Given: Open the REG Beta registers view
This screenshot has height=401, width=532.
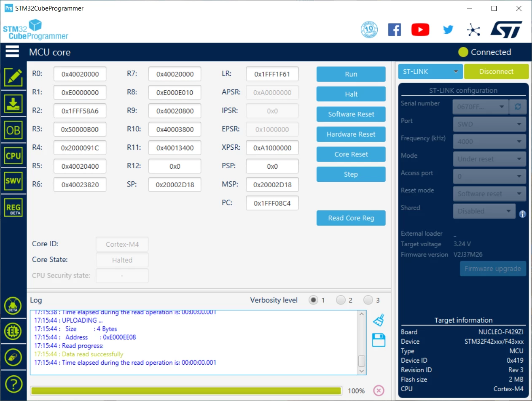Looking at the screenshot, I should pyautogui.click(x=13, y=207).
